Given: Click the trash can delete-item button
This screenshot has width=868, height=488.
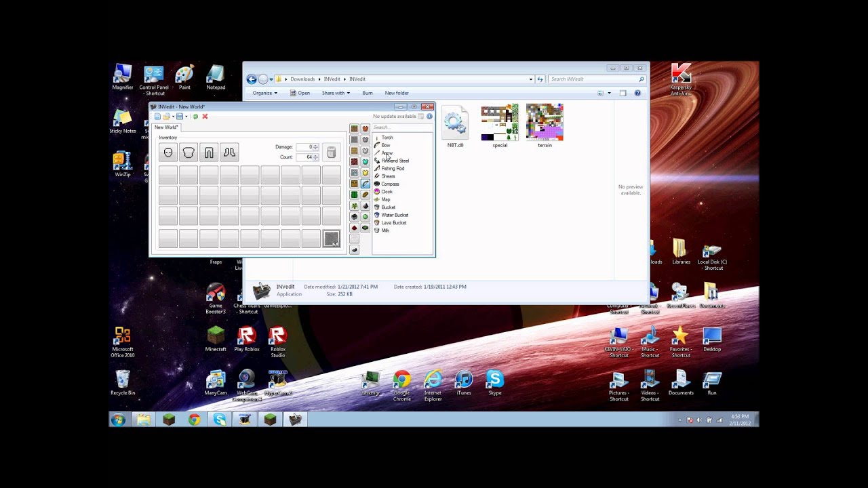Looking at the screenshot, I should pyautogui.click(x=332, y=152).
